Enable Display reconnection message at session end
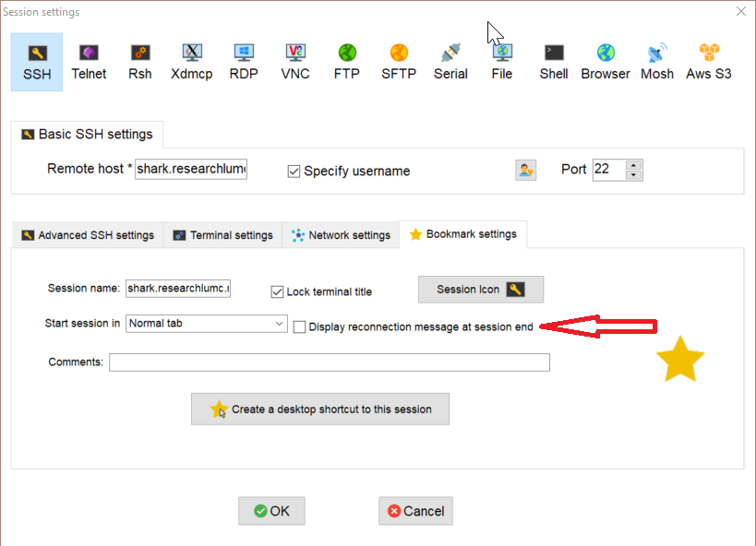This screenshot has height=546, width=756. pyautogui.click(x=300, y=326)
